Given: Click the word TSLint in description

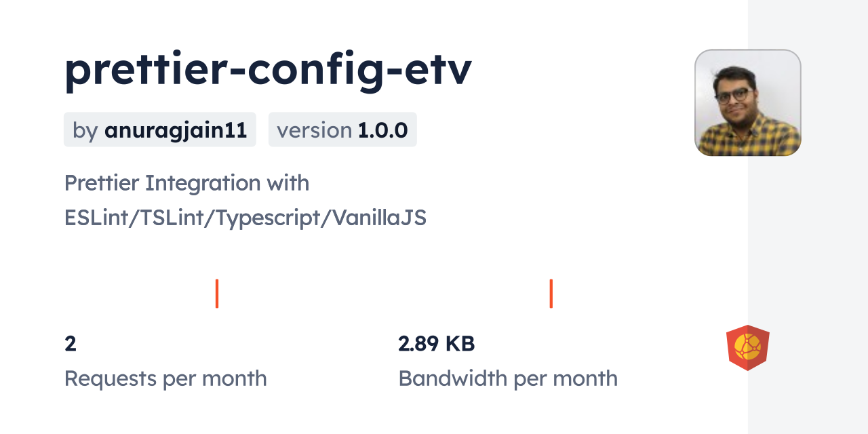Looking at the screenshot, I should pos(167,218).
